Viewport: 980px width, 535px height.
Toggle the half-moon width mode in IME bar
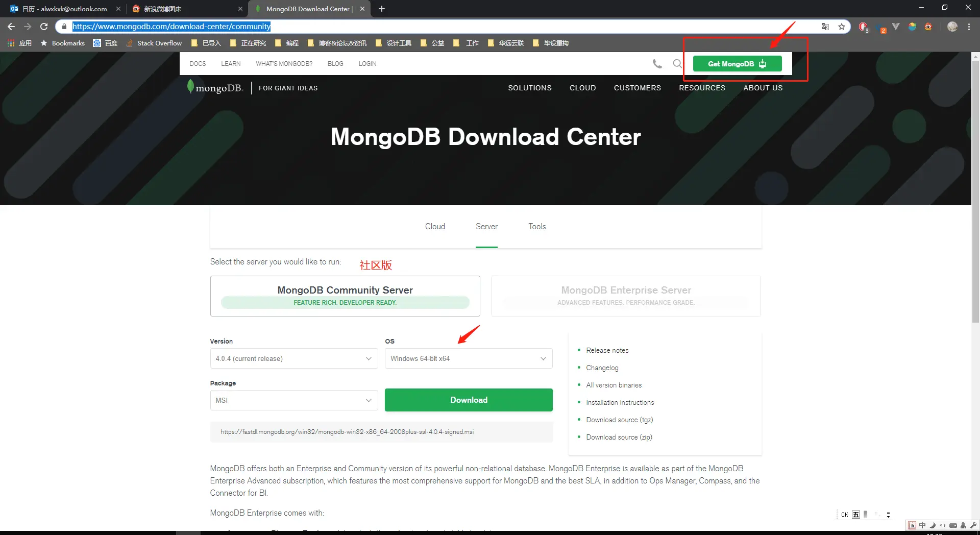933,525
